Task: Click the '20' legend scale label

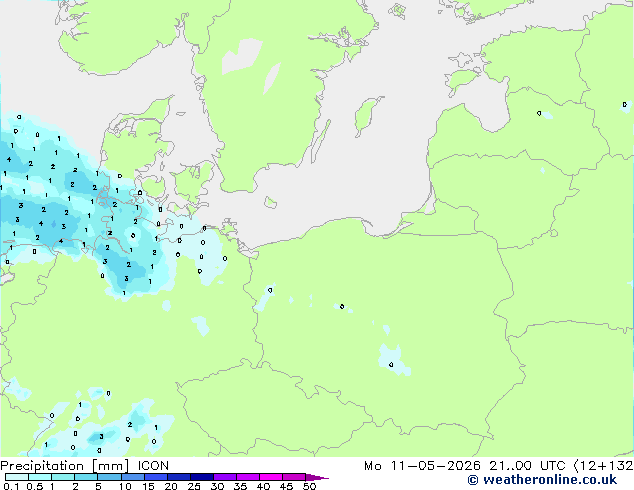Action: pos(171,486)
